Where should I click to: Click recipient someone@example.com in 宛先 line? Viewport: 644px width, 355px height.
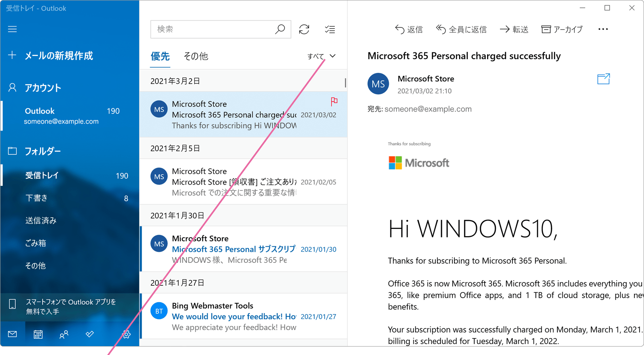point(428,109)
